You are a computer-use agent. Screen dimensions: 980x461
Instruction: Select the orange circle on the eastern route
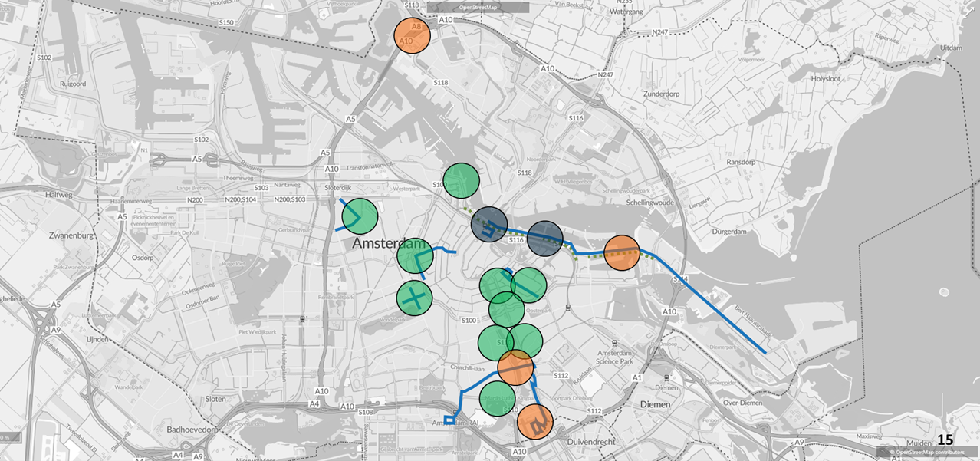(x=622, y=253)
